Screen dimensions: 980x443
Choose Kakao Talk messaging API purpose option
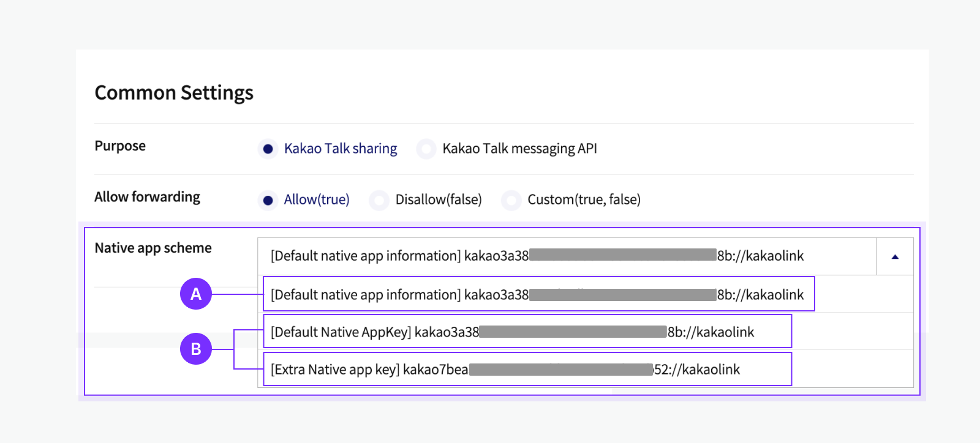(x=426, y=149)
